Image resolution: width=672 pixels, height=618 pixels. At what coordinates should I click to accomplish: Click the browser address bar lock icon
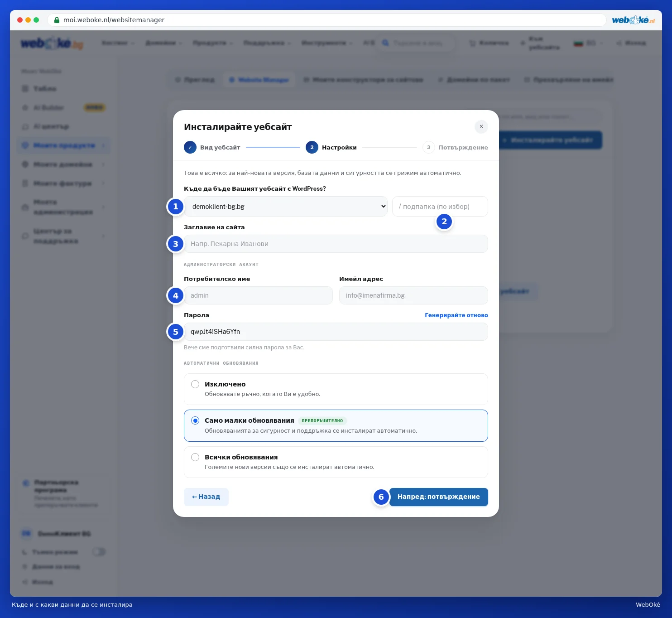coord(57,20)
